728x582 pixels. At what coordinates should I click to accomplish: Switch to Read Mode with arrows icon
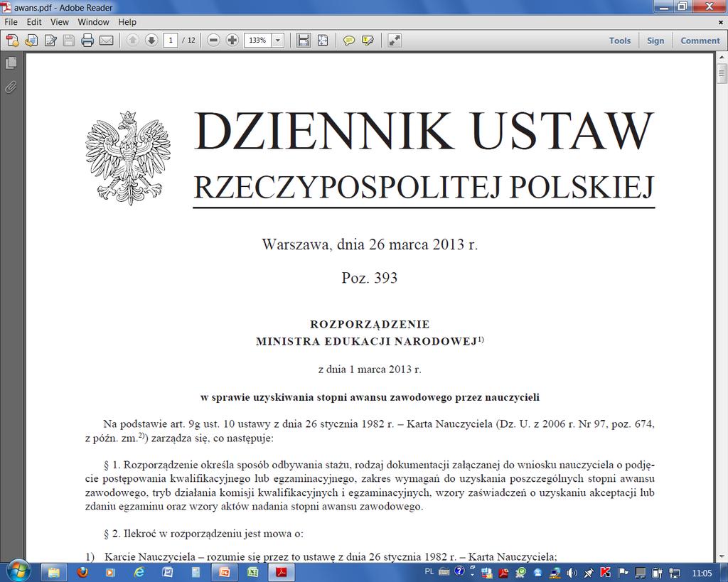(394, 41)
